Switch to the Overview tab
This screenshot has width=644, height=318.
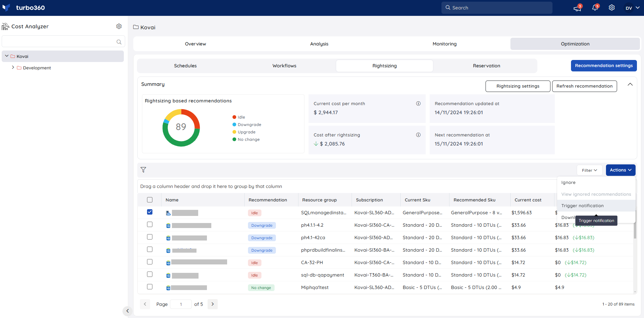195,44
